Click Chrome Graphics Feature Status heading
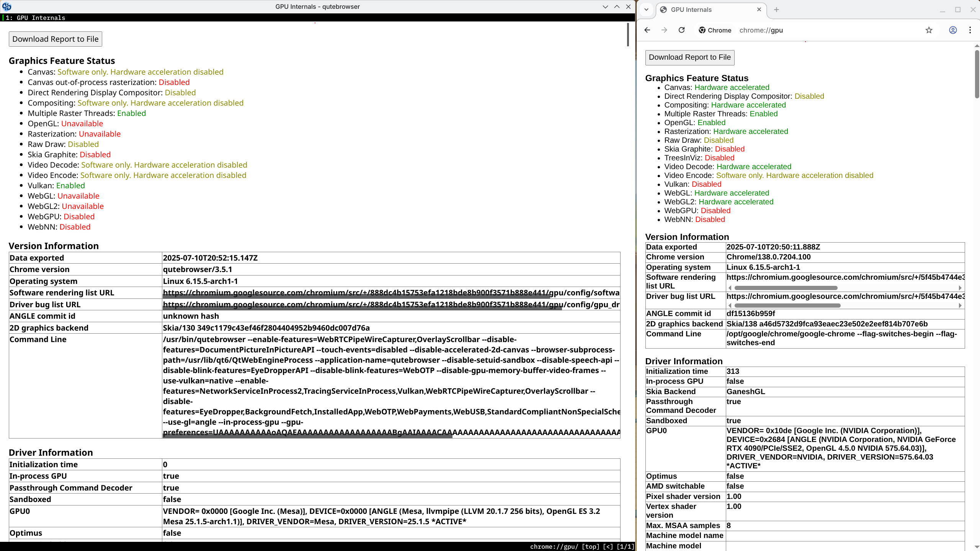Image resolution: width=980 pixels, height=551 pixels. pos(697,78)
